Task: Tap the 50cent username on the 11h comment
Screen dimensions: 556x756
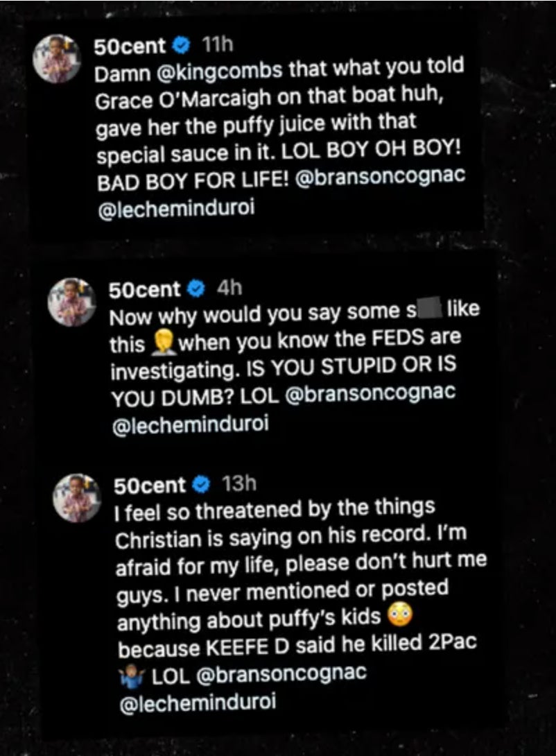Action: pyautogui.click(x=130, y=47)
